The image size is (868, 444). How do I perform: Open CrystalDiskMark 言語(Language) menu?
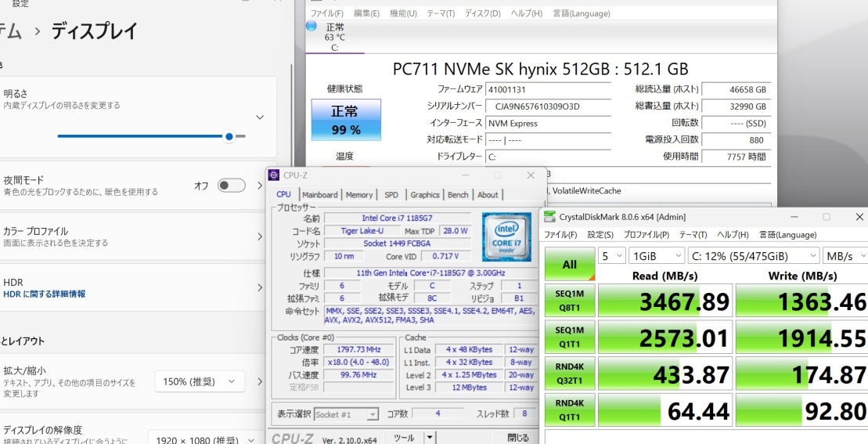tap(787, 235)
